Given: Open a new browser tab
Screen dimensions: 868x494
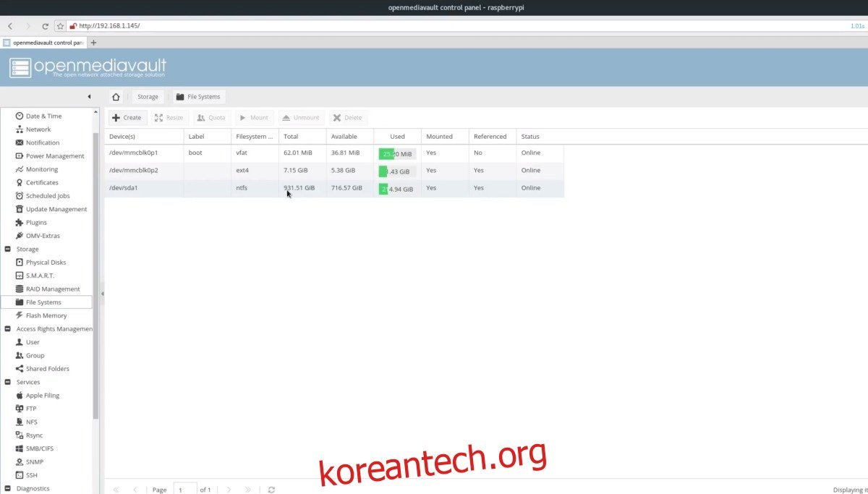Looking at the screenshot, I should (x=93, y=43).
